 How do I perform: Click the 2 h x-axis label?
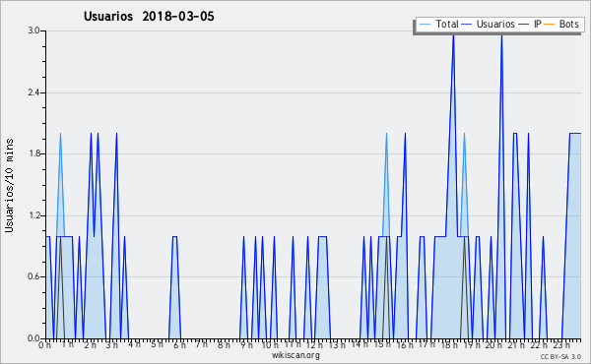90,344
